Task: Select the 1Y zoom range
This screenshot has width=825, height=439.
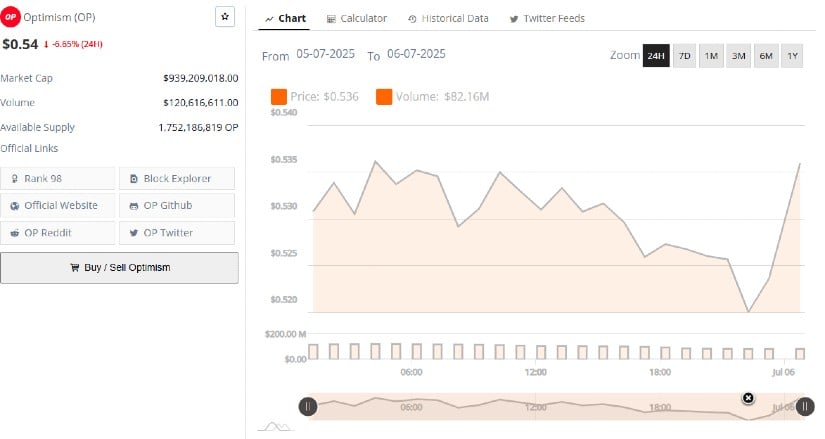Action: coord(792,56)
